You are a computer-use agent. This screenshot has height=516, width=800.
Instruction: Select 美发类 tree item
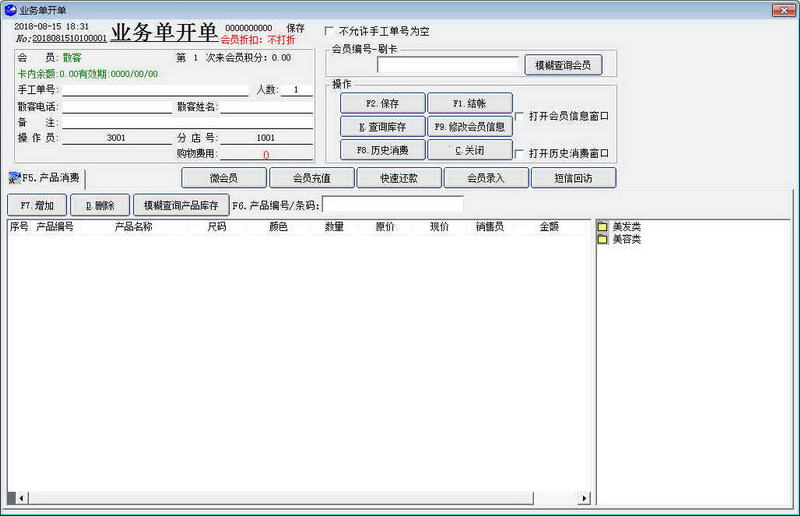627,226
